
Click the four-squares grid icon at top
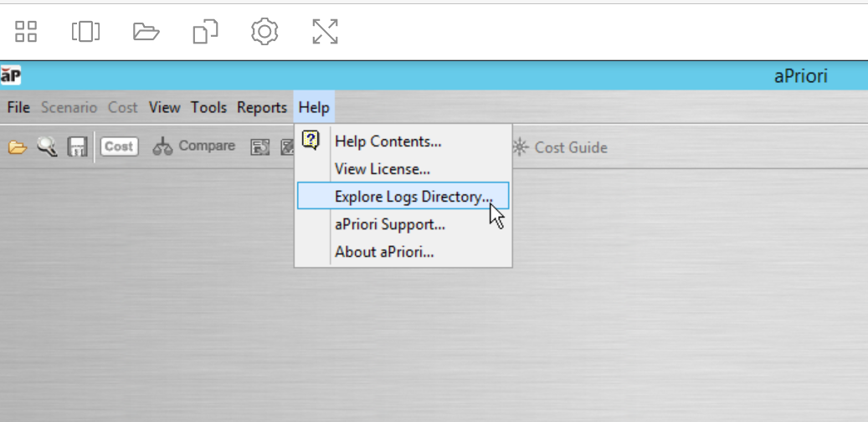[25, 31]
